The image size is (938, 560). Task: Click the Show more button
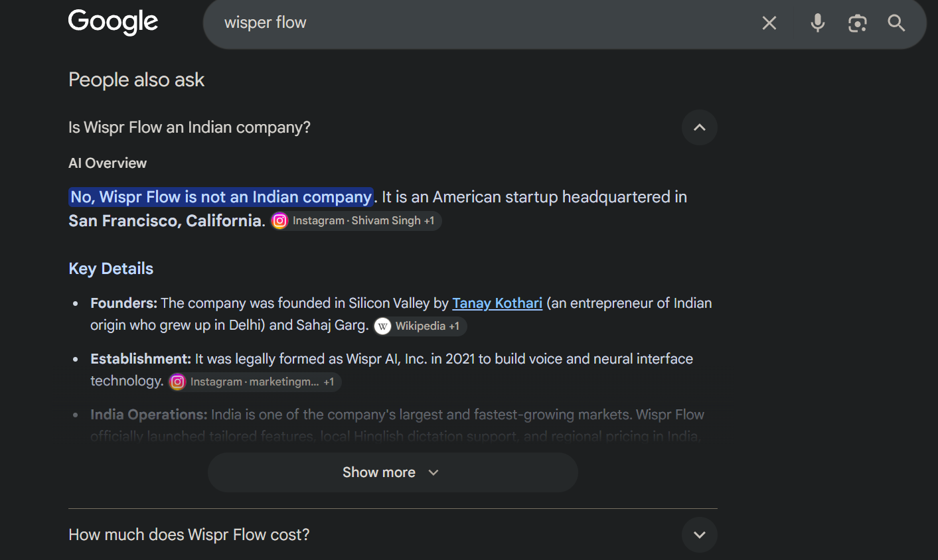click(x=393, y=472)
